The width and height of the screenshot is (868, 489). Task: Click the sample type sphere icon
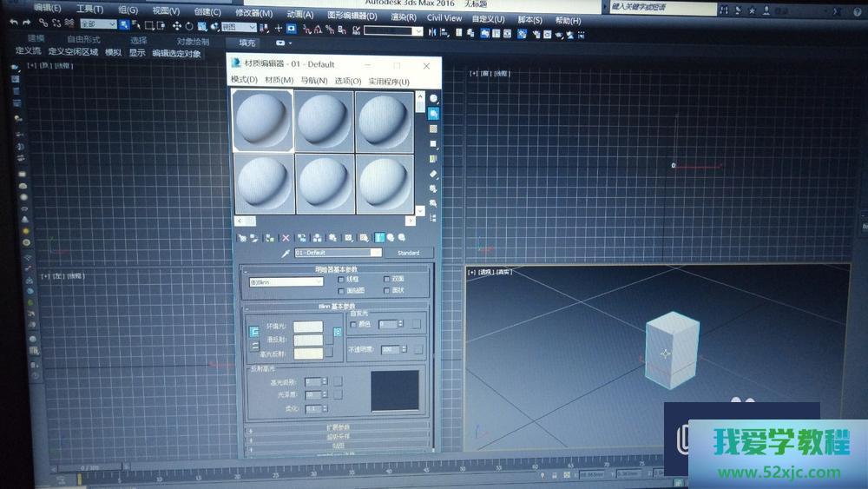(434, 98)
